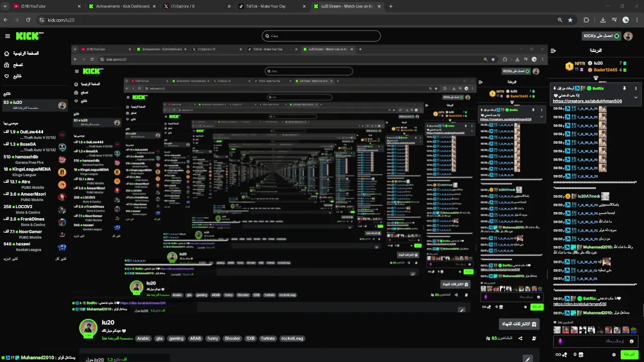Expand the gifter leaderboard arrow
The width and height of the screenshot is (644, 362).
[596, 78]
